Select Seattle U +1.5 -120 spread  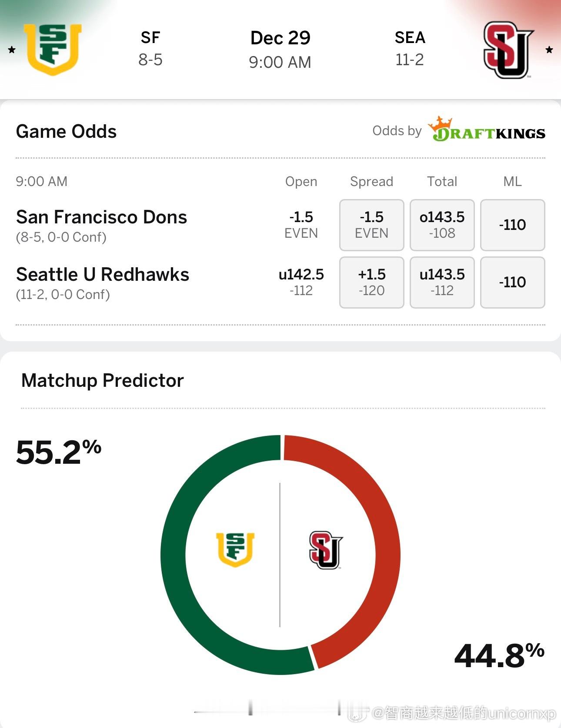[x=371, y=283]
